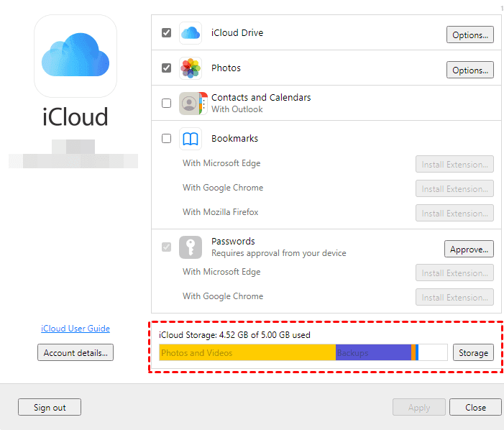
Task: Click the iCloud Drive cloud icon
Action: 191,33
